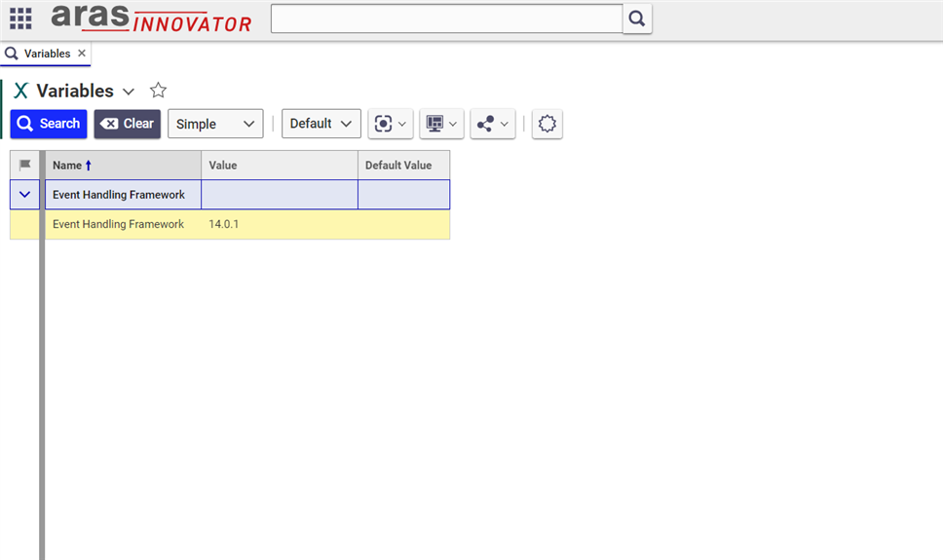
Task: Close the Variables tab
Action: [x=82, y=54]
